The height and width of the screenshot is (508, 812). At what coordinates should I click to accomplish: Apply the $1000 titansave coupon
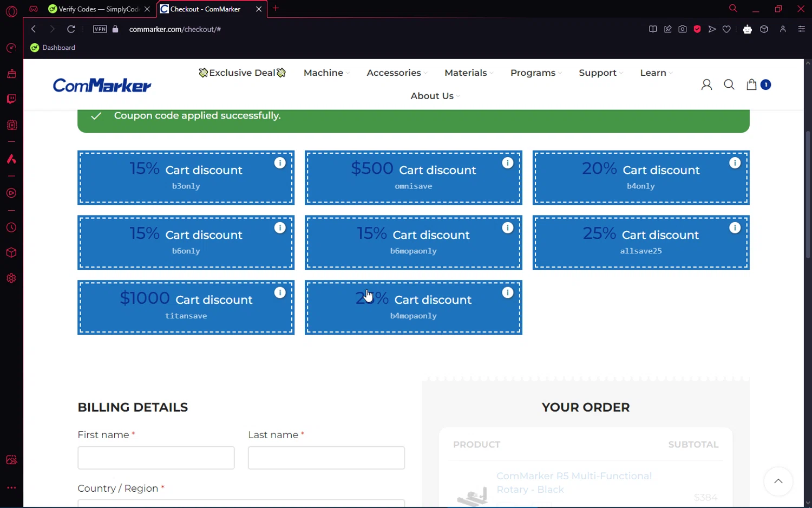[x=186, y=308]
